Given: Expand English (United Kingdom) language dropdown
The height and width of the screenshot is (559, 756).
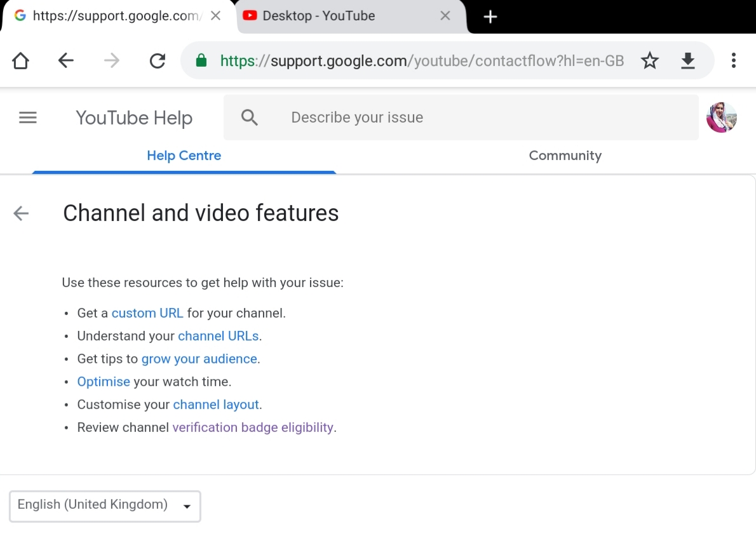Looking at the screenshot, I should click(x=105, y=506).
